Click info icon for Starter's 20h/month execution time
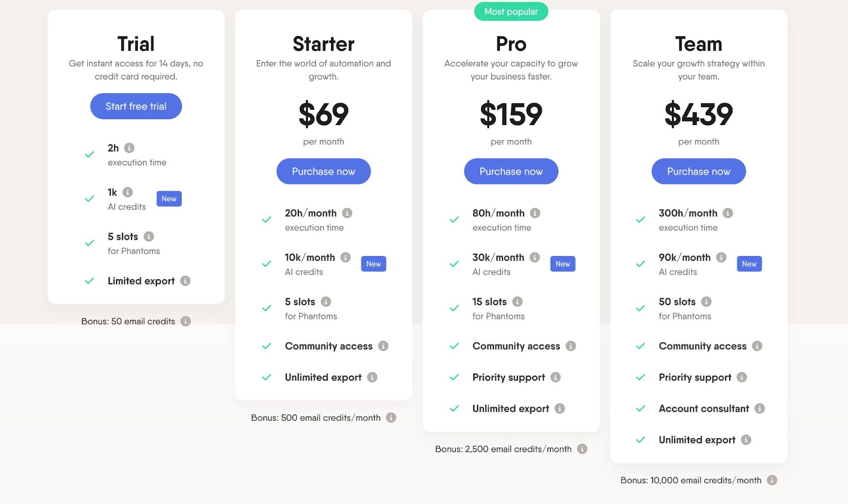The width and height of the screenshot is (848, 504). [x=347, y=213]
